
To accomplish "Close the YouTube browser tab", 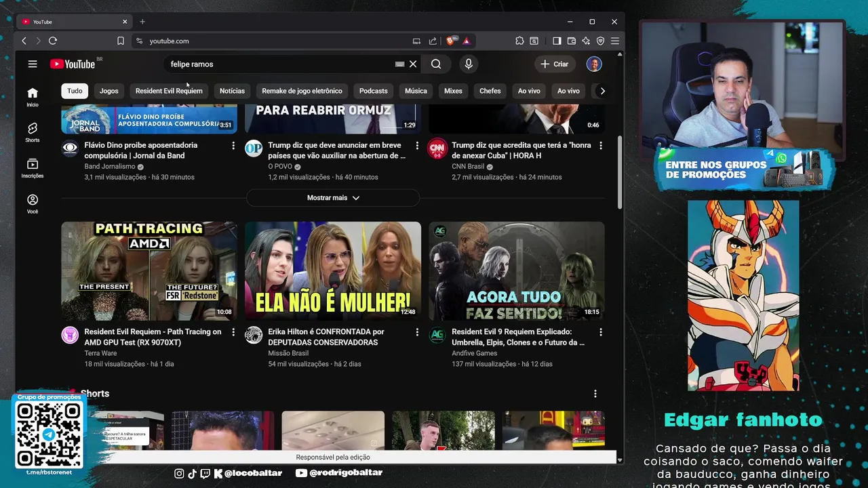I will [125, 22].
